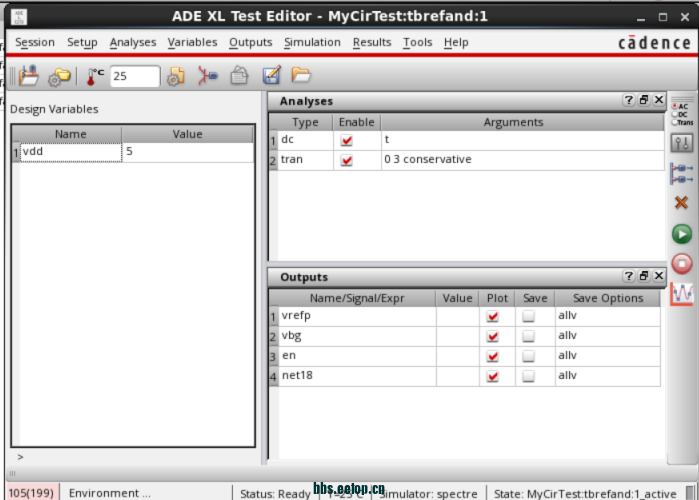Disable the dc analysis checkbox
The image size is (699, 500).
[x=346, y=141]
